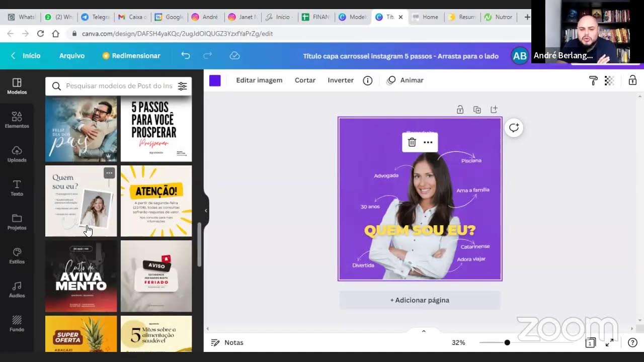Open the Texto sidebar panel
This screenshot has height=362, width=644.
pyautogui.click(x=17, y=188)
